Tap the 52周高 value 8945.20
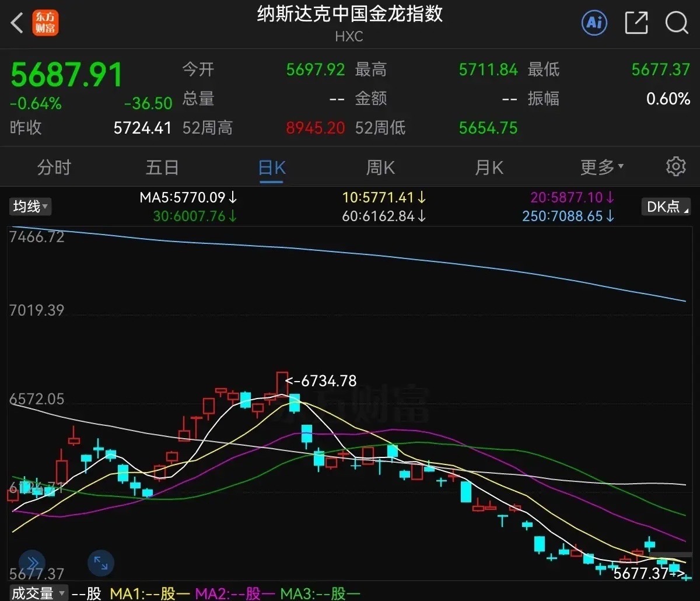This screenshot has height=601, width=700. [316, 128]
